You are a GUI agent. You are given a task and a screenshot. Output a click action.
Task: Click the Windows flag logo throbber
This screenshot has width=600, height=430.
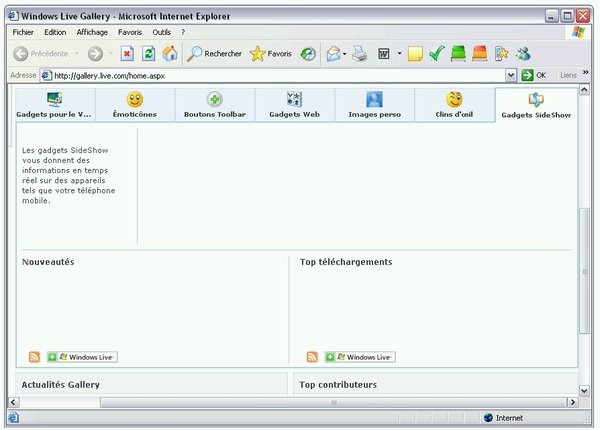coord(578,32)
